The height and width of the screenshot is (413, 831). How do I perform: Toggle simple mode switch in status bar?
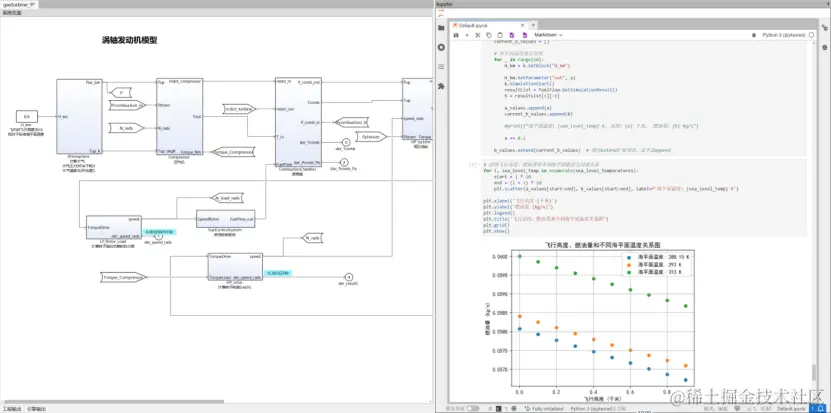[472, 409]
